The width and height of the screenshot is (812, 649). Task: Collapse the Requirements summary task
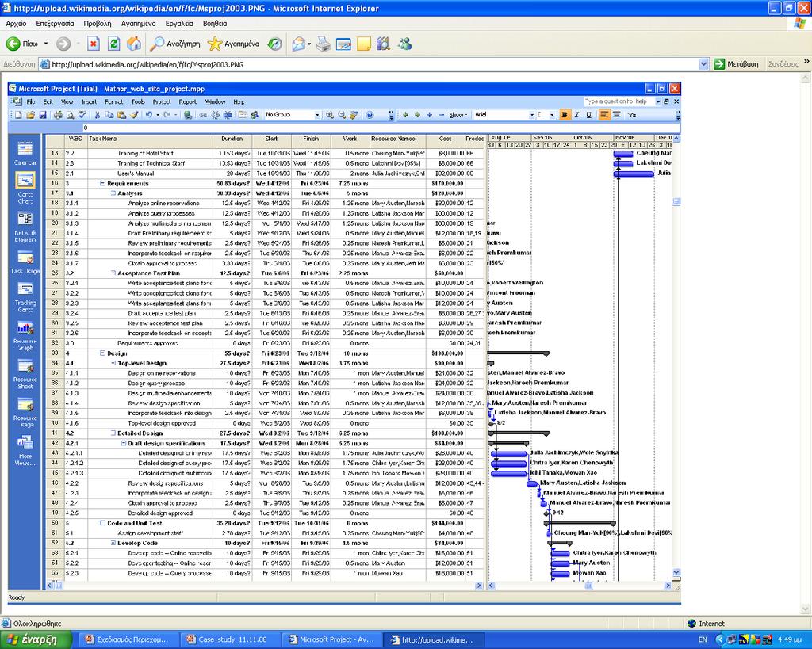click(x=102, y=183)
